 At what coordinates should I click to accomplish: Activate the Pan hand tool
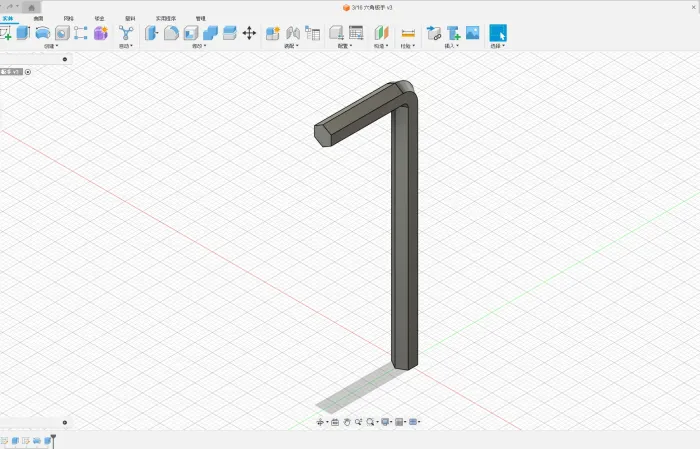[347, 422]
